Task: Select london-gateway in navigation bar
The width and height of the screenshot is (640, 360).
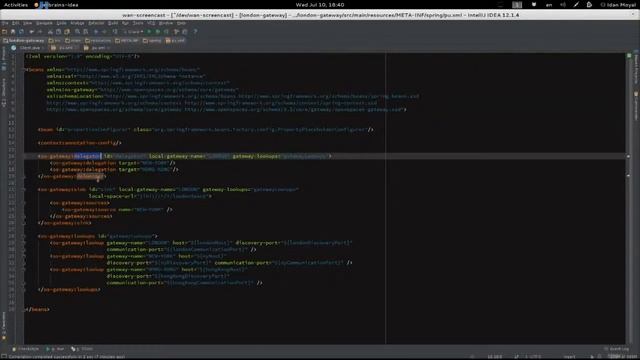Action: pyautogui.click(x=23, y=41)
